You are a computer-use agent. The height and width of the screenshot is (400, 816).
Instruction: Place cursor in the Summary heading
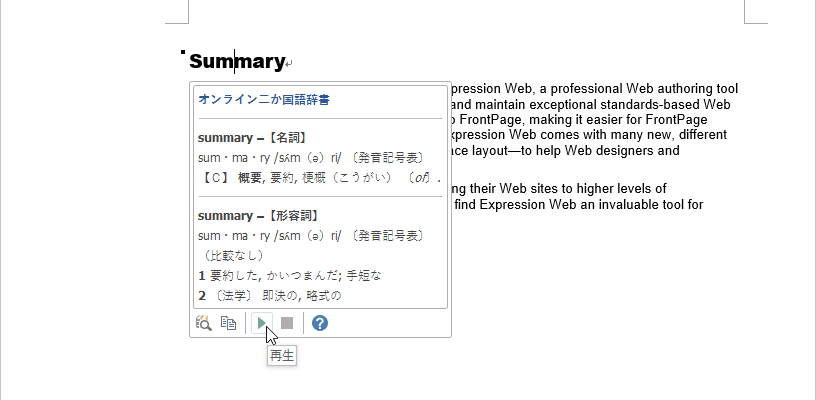tap(236, 62)
